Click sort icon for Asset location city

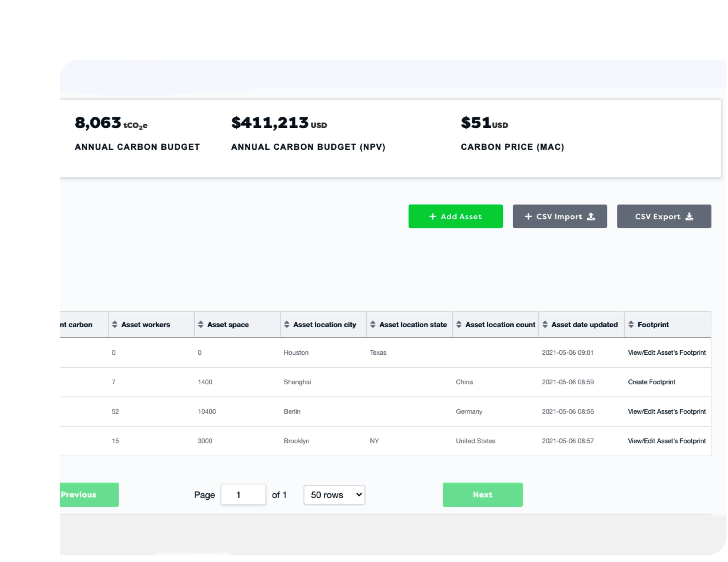click(287, 325)
